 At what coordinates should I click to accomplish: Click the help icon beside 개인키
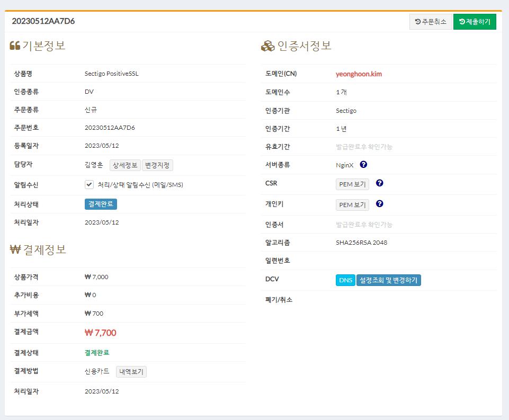[379, 203]
